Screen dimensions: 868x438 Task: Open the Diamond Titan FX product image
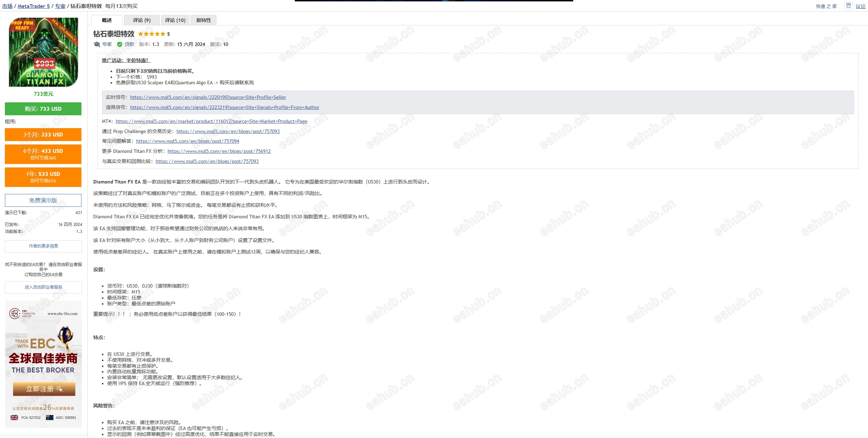pos(43,52)
